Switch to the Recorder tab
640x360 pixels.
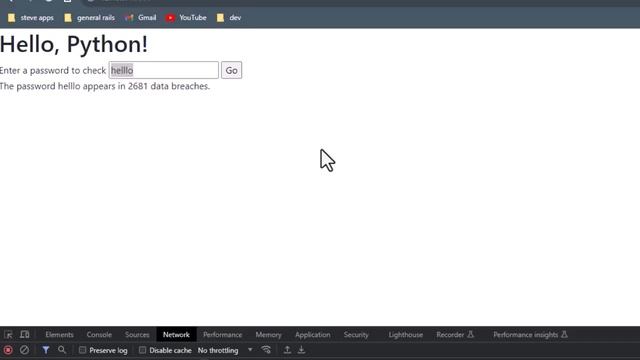(x=455, y=335)
